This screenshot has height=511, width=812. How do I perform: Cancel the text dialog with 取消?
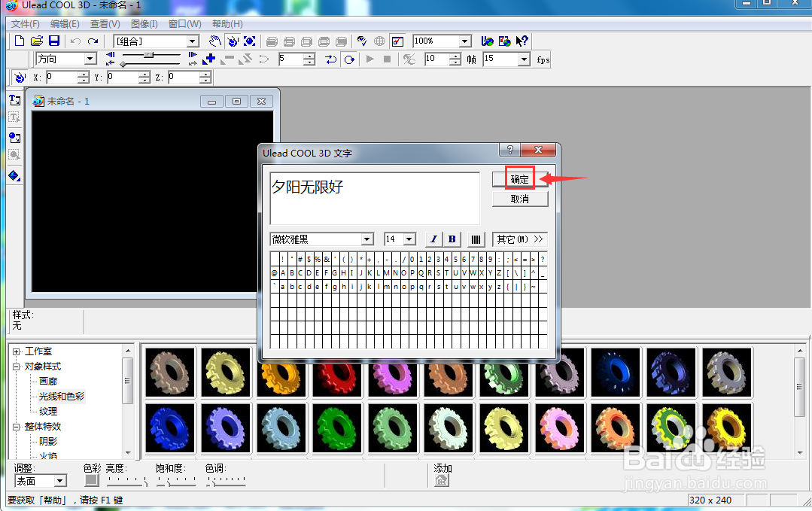click(520, 199)
